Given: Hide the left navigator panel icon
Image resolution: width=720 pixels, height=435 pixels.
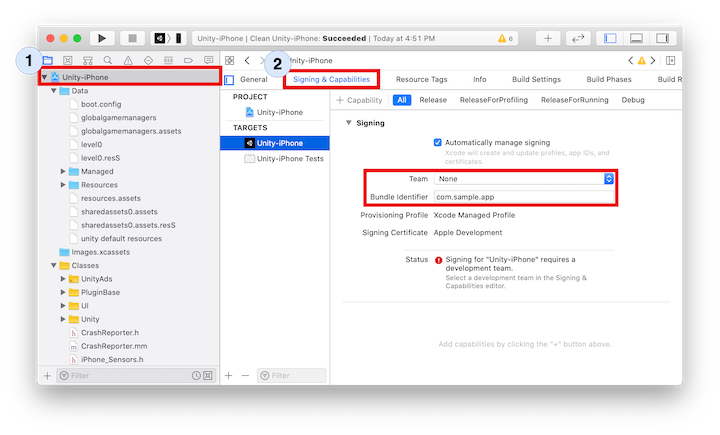Looking at the screenshot, I should (609, 38).
